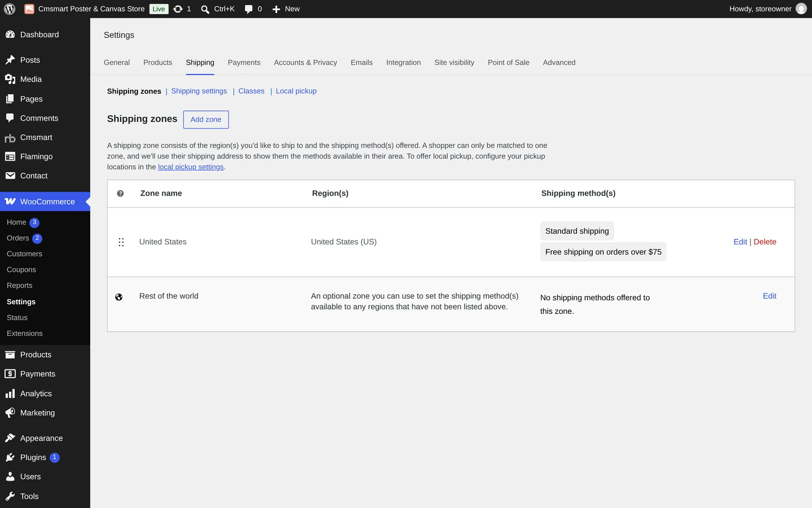
Task: Click the globe icon for Rest of the world
Action: (x=119, y=297)
